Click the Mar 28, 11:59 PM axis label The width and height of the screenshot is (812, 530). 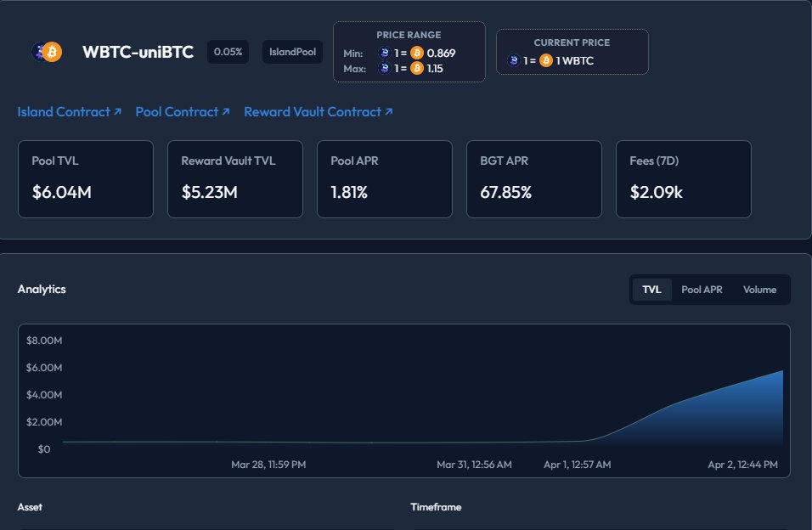click(x=268, y=465)
